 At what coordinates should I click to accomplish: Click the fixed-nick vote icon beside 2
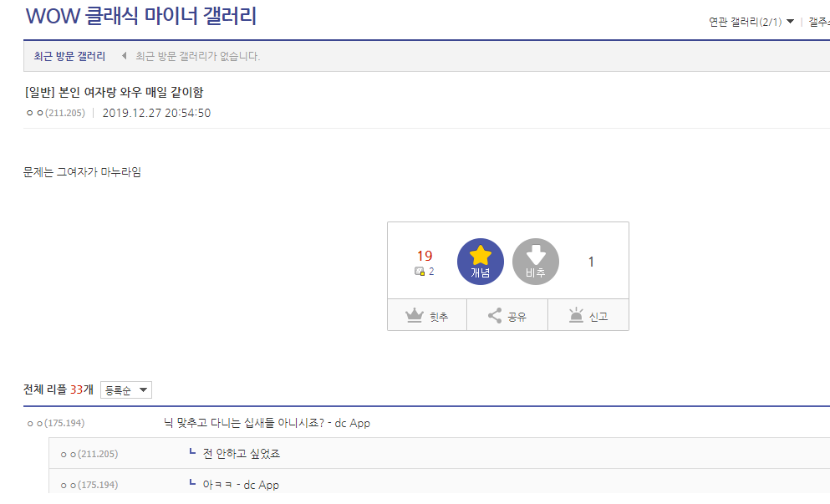(420, 272)
